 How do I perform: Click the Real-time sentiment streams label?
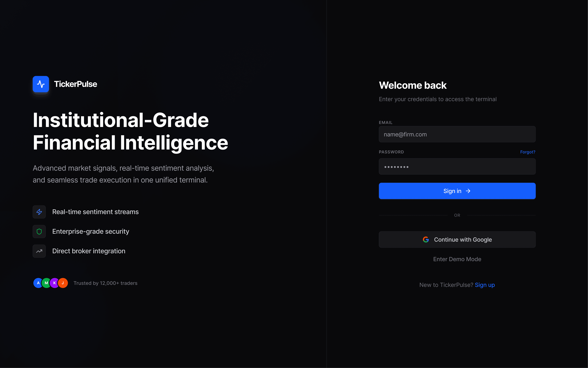point(95,212)
